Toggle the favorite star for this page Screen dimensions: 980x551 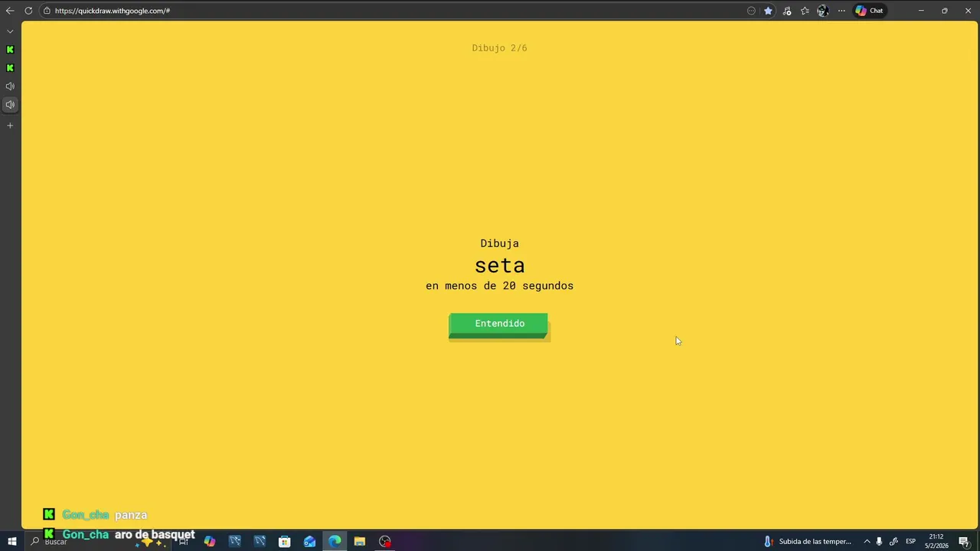[768, 11]
